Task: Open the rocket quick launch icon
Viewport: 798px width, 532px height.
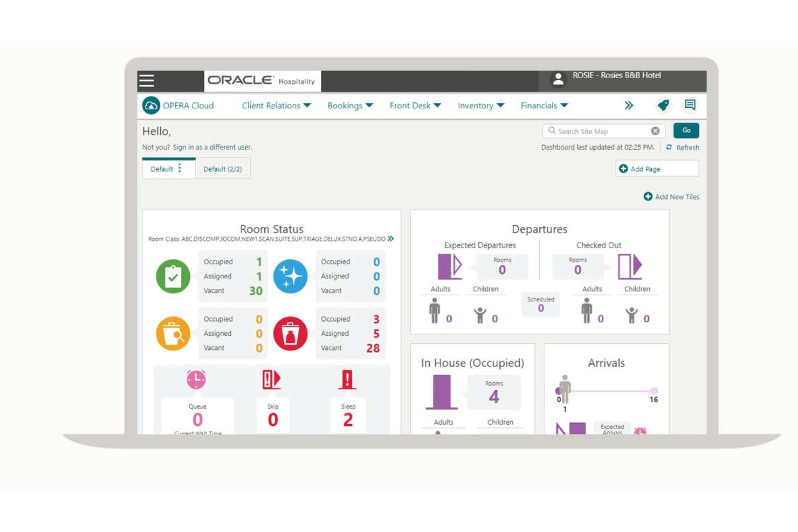Action: 663,105
